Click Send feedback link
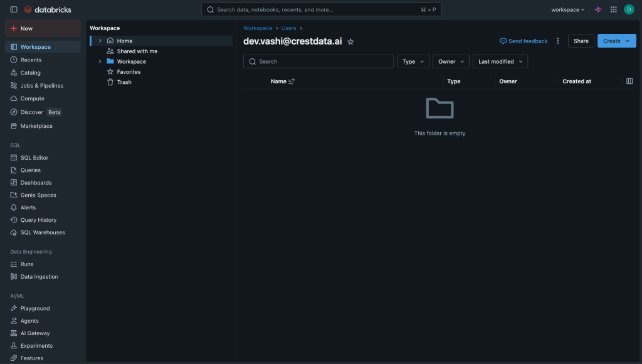 [x=524, y=41]
